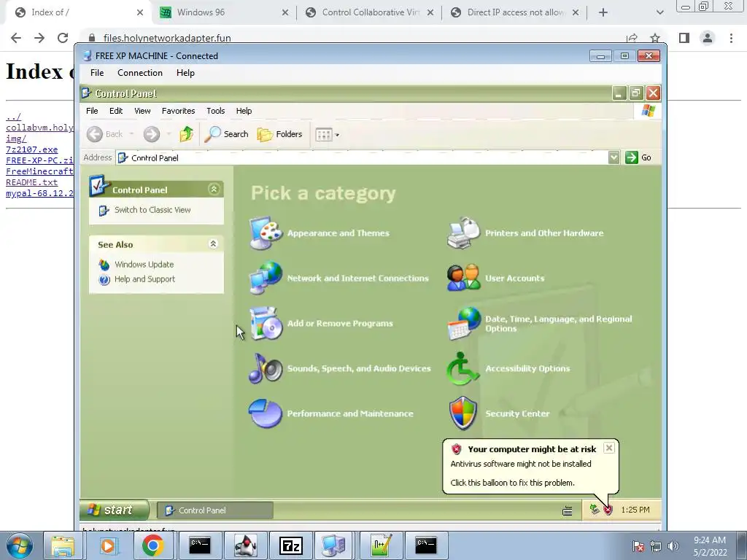747x560 pixels.
Task: Open the Chrome three-dot menu
Action: [x=731, y=38]
